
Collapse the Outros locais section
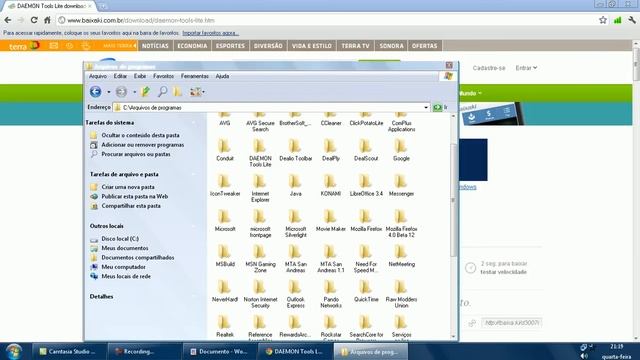[194, 226]
